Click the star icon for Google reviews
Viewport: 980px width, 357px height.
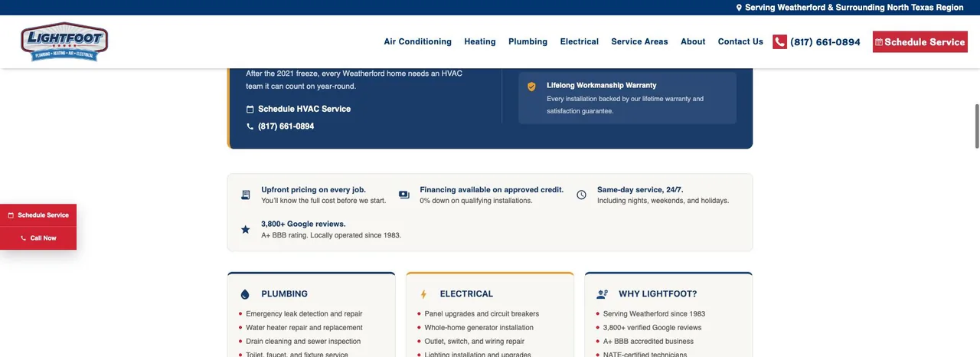[x=246, y=229]
